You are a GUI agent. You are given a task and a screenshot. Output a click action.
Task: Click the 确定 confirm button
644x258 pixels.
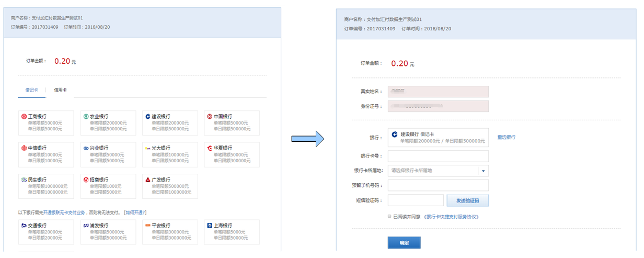(404, 243)
